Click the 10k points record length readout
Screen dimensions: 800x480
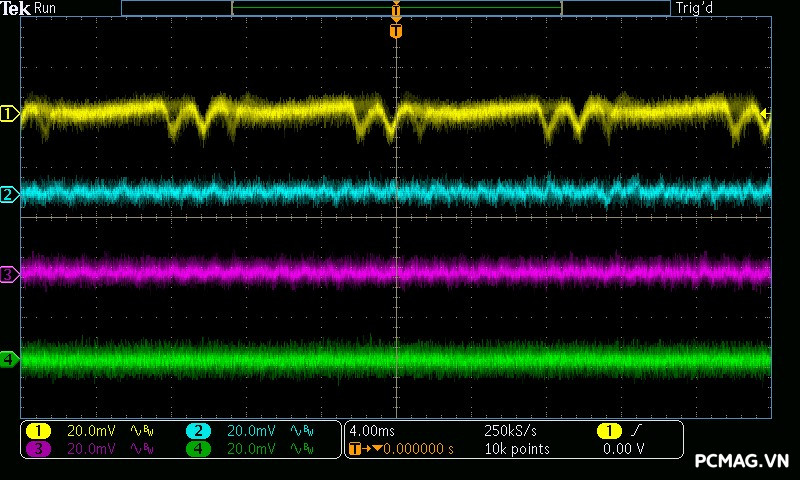516,449
